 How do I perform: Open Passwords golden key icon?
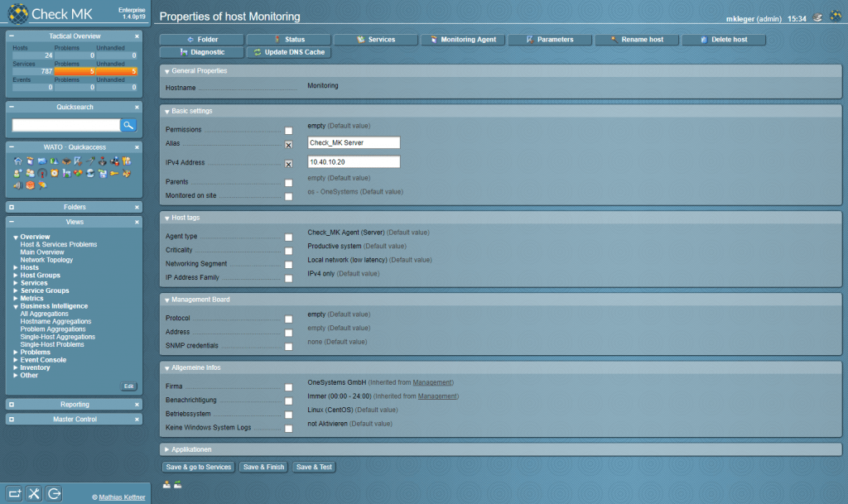point(114,174)
